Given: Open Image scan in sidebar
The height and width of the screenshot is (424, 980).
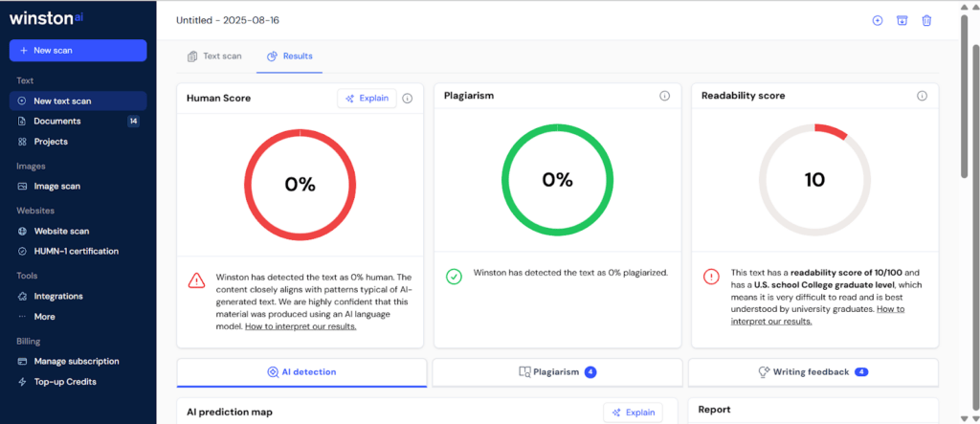Looking at the screenshot, I should (x=56, y=186).
